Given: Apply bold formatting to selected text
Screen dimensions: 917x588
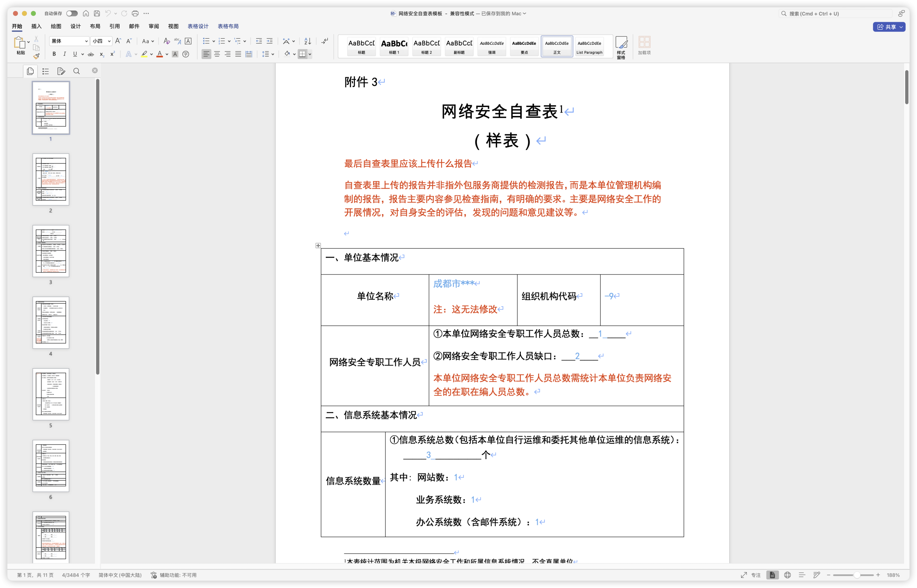Looking at the screenshot, I should (x=54, y=54).
